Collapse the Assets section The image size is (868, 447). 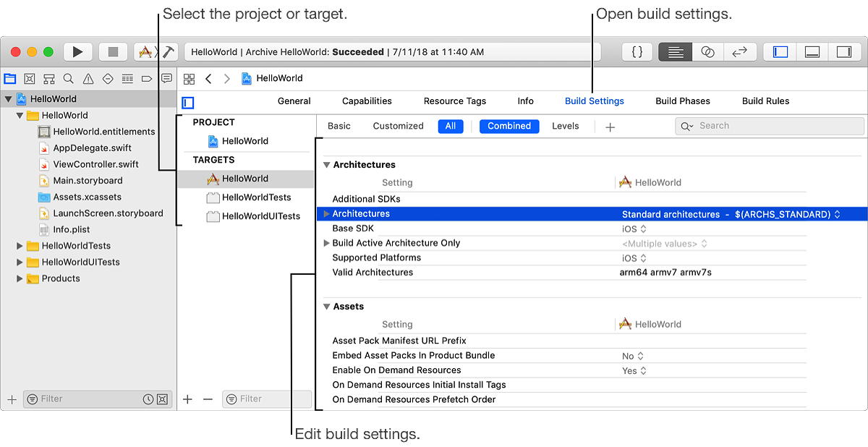click(x=326, y=307)
